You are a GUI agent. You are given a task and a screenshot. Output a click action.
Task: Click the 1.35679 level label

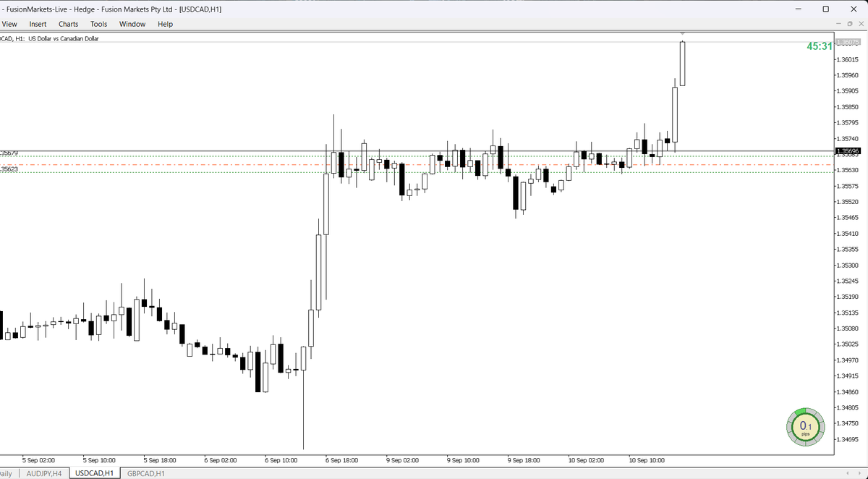(9, 153)
